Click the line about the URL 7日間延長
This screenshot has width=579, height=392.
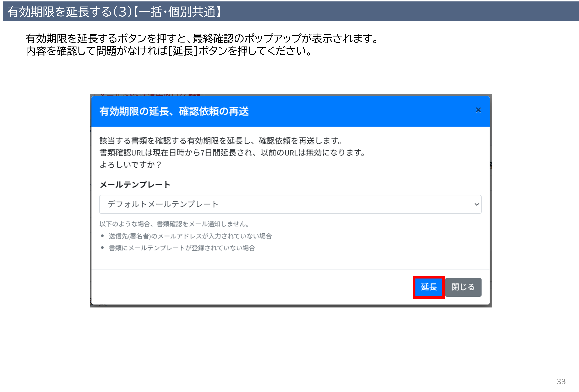tap(232, 153)
